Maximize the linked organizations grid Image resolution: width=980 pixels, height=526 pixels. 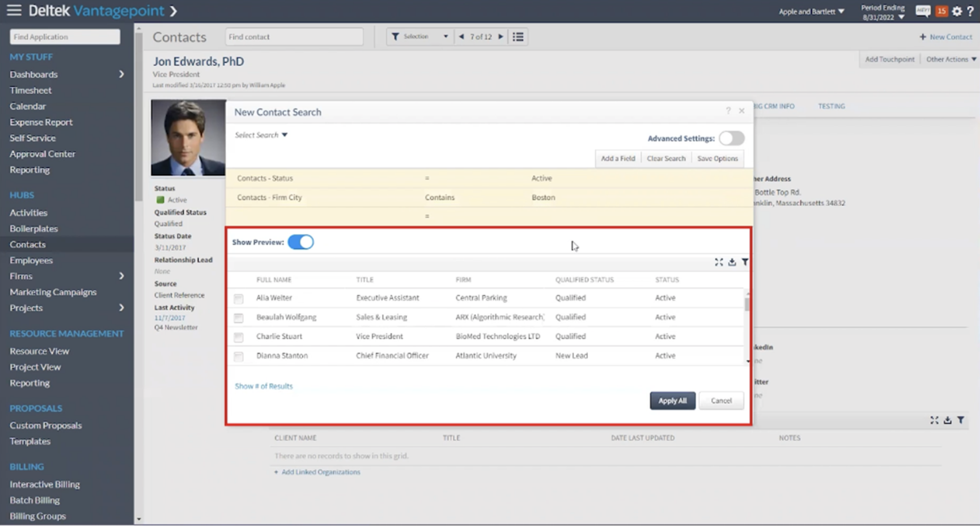point(934,420)
